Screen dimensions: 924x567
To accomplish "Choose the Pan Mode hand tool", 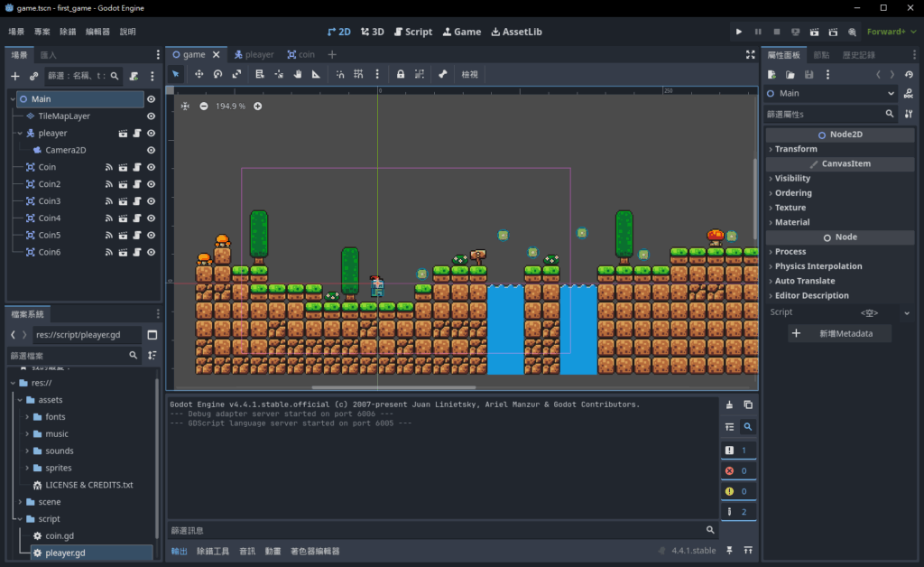I will tap(298, 74).
